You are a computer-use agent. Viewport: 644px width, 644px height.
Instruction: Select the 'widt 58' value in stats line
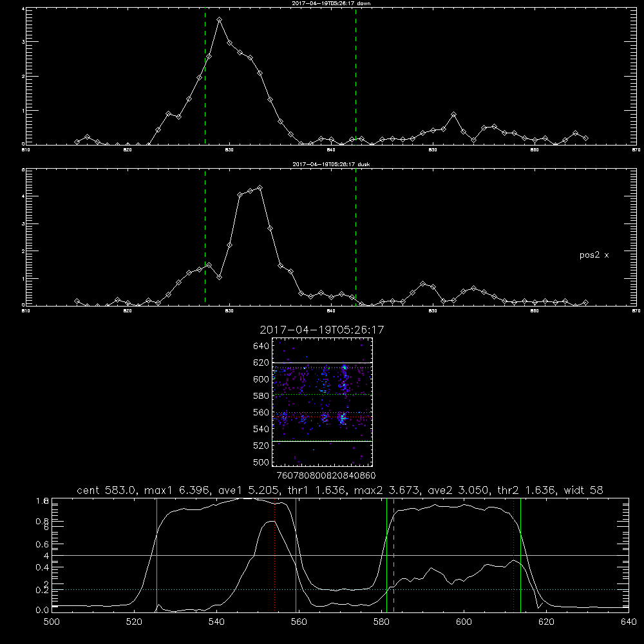coord(583,490)
